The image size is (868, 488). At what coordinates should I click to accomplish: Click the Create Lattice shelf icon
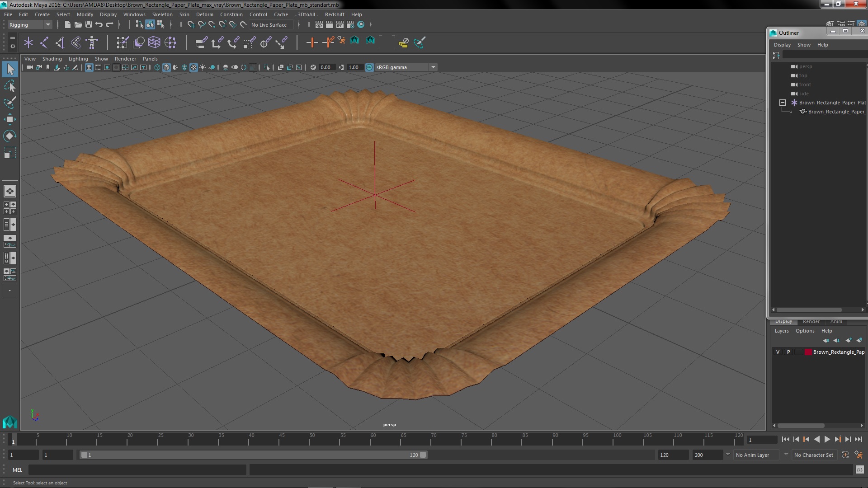pyautogui.click(x=154, y=42)
